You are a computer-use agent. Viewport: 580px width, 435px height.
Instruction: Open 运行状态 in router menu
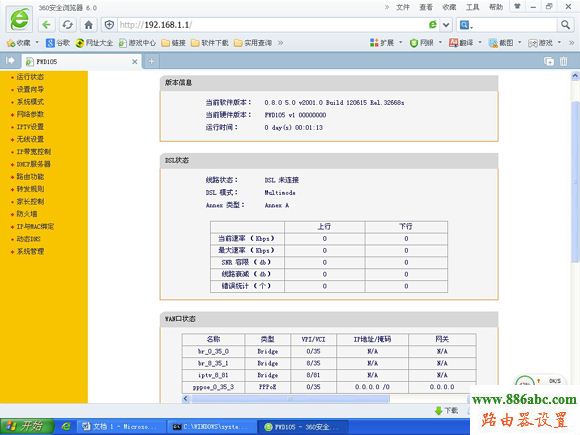30,77
